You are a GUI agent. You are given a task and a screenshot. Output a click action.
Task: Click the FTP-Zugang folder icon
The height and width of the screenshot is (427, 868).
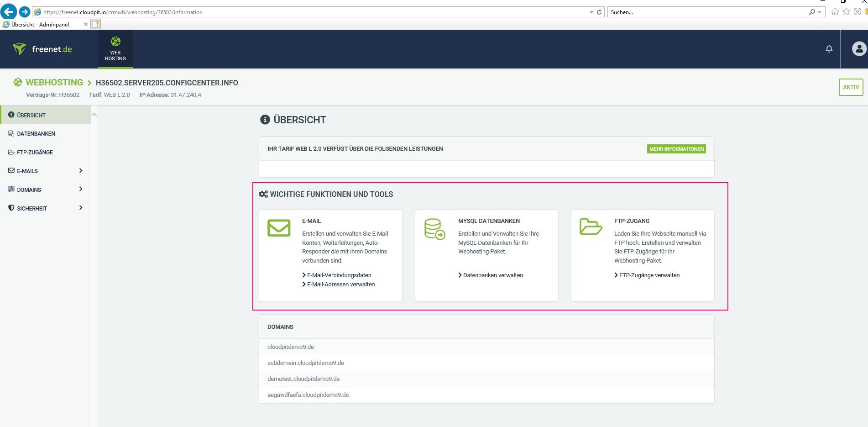click(591, 227)
